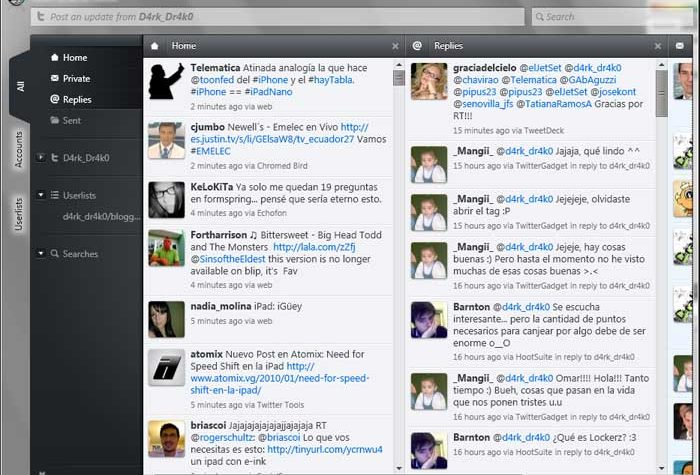Open the atomix.vg need-for-speed link
The height and width of the screenshot is (475, 700).
point(280,378)
